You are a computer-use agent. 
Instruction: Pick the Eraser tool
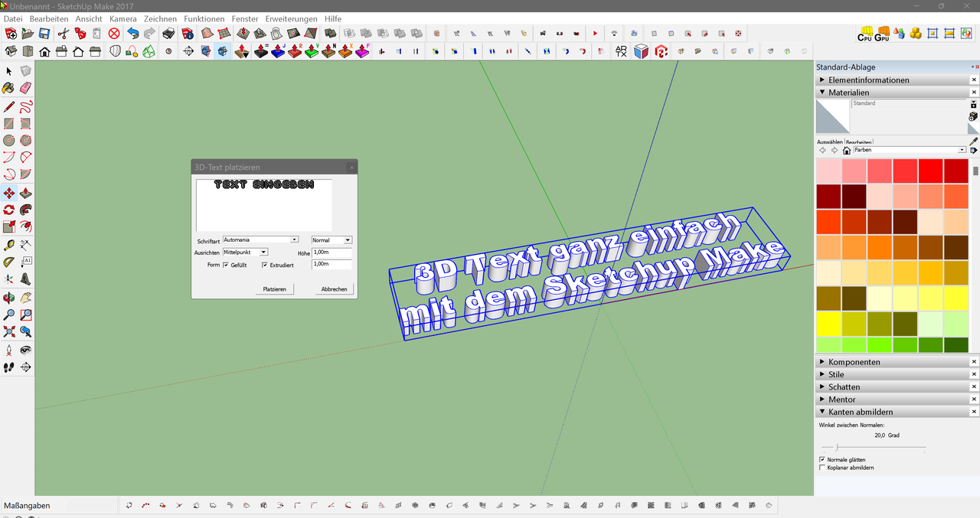[25, 88]
